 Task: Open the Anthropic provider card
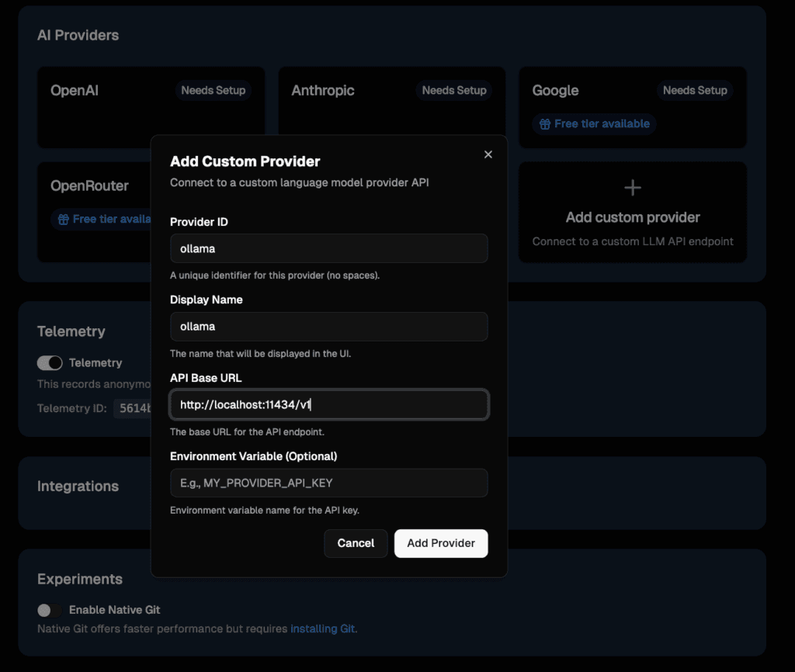coord(392,102)
